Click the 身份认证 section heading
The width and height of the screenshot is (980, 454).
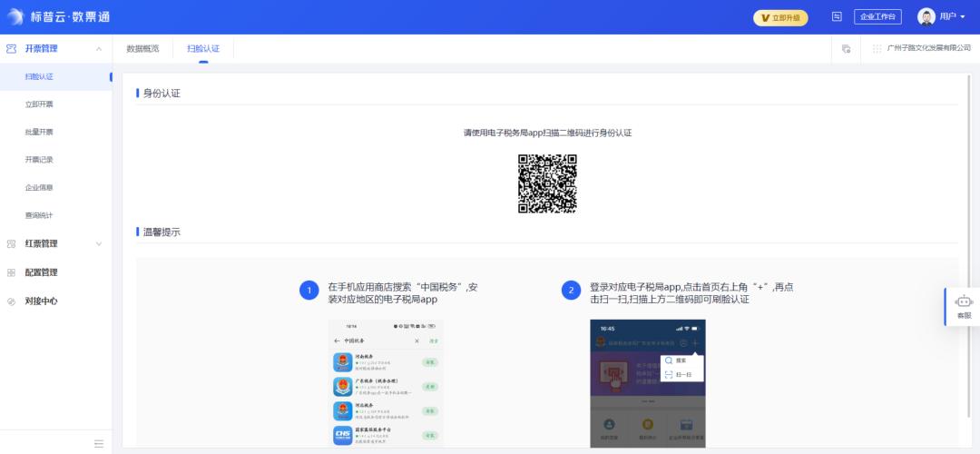pos(162,94)
